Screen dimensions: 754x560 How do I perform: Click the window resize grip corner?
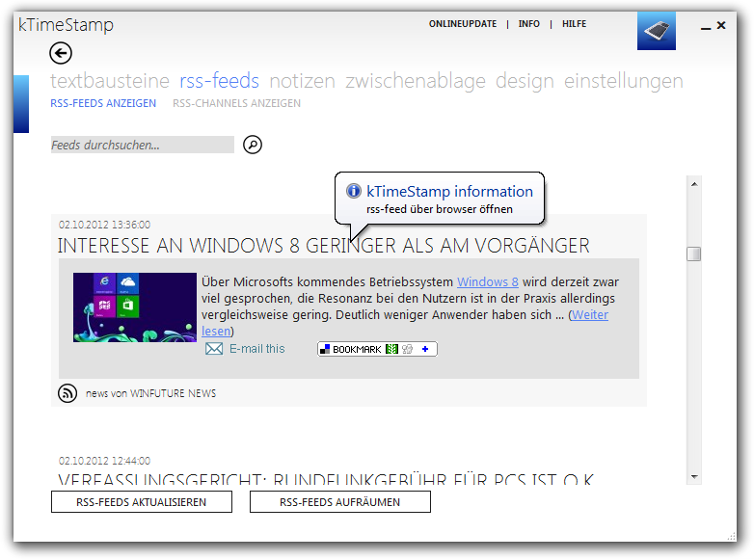coord(732,537)
